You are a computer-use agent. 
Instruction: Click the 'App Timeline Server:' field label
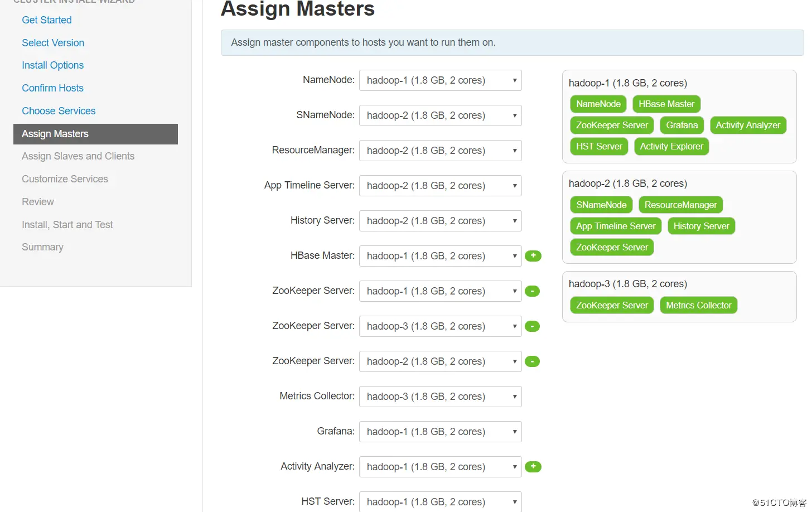click(x=310, y=185)
